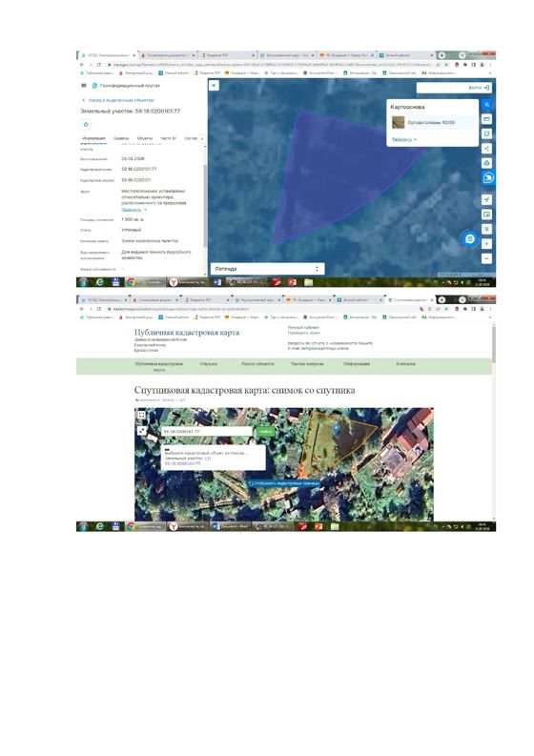Open the blue chat bubble button
This screenshot has height=756, width=534.
470,238
